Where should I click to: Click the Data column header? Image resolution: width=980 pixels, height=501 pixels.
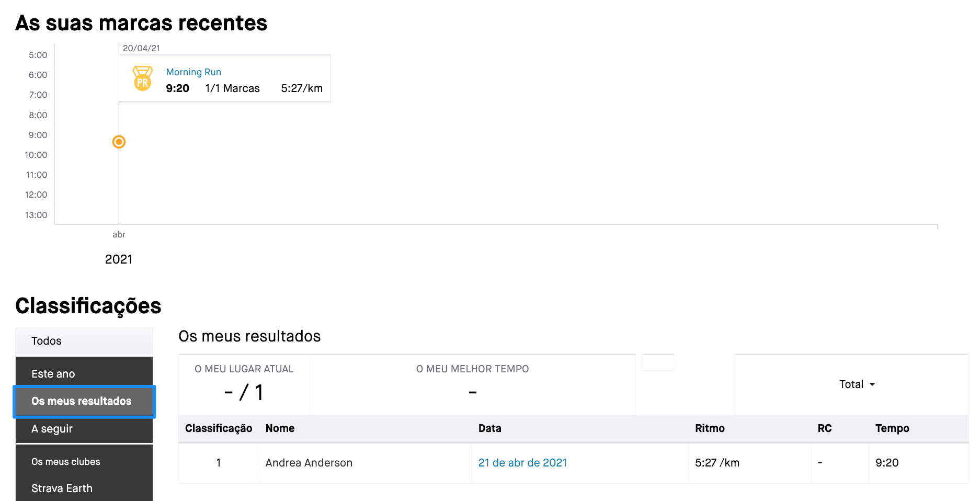[489, 428]
